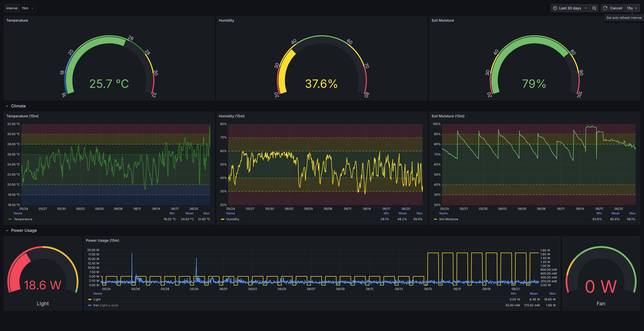
Task: Click the Soil Moisture gauge 79% value
Action: (534, 84)
